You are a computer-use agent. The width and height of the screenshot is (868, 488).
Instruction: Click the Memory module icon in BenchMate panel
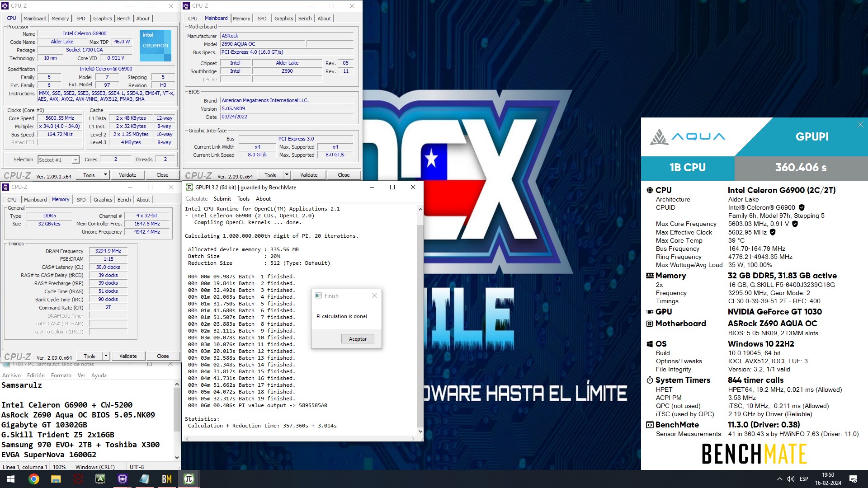point(650,276)
